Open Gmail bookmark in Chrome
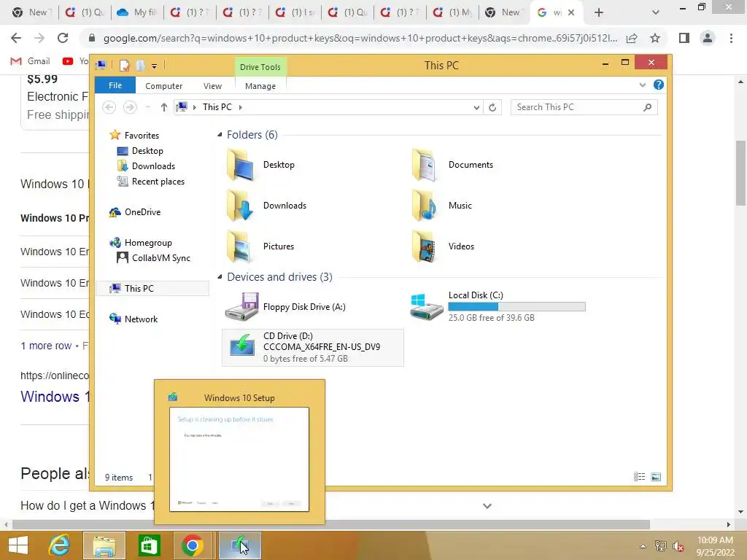This screenshot has width=747, height=560. pyautogui.click(x=31, y=61)
